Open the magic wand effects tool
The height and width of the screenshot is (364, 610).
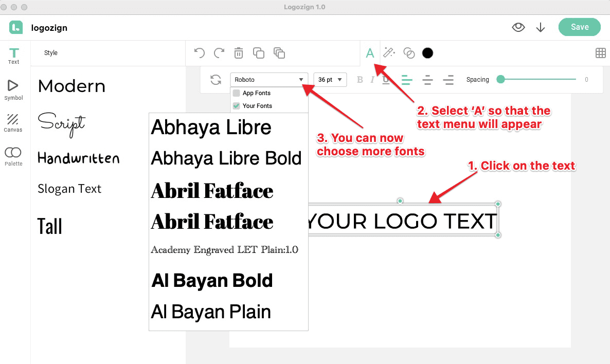pyautogui.click(x=389, y=52)
